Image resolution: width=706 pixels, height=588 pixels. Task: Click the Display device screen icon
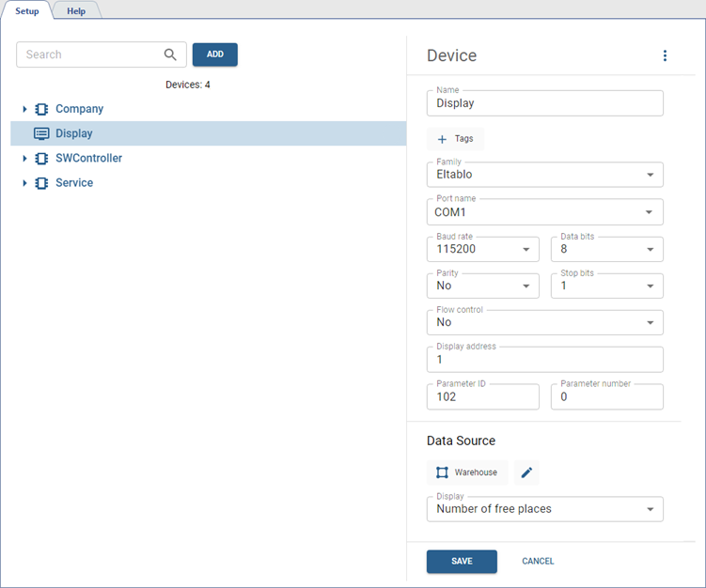41,133
